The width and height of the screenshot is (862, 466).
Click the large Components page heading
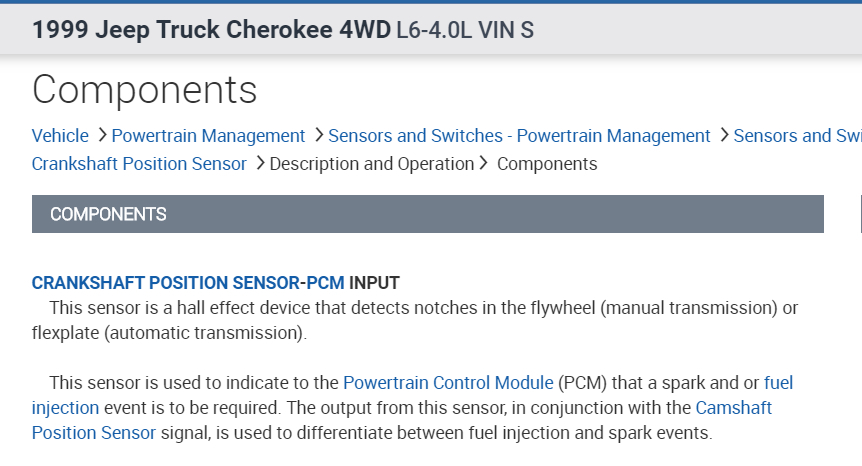pos(145,89)
